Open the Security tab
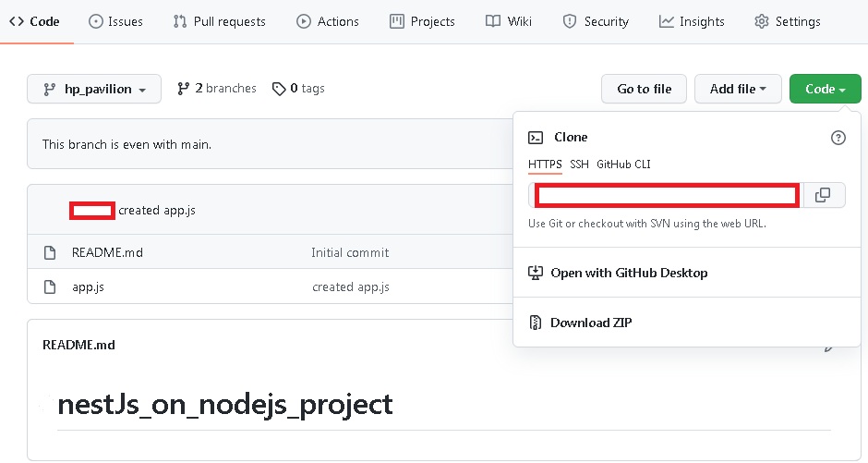Screen dimensions: 868x463 click(596, 21)
